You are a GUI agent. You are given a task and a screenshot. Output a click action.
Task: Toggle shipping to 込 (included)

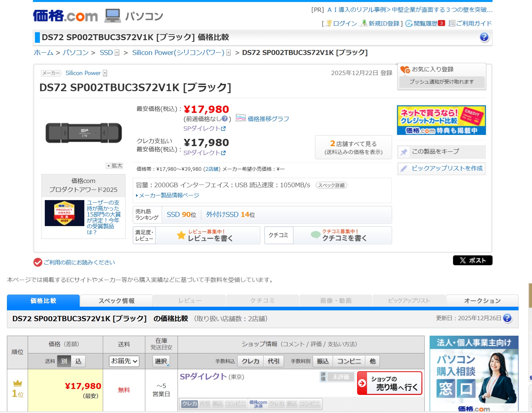coord(78,361)
